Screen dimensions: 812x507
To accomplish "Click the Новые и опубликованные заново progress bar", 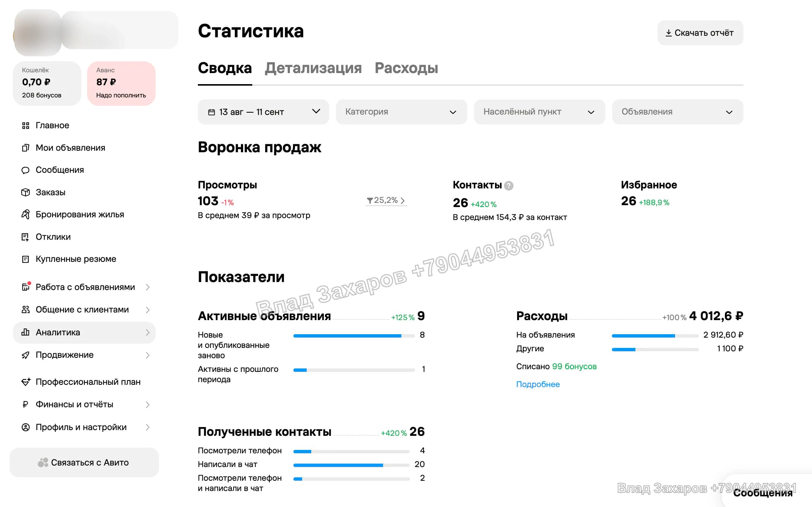I will click(354, 336).
